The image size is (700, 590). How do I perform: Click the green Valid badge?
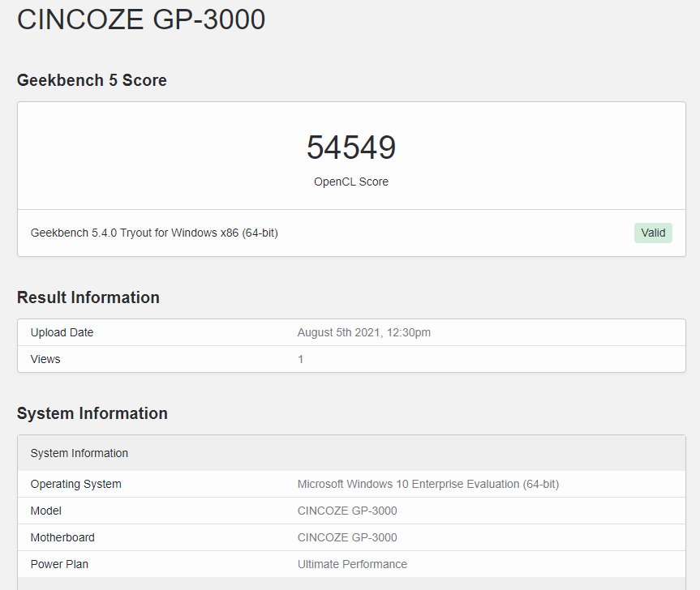(653, 233)
